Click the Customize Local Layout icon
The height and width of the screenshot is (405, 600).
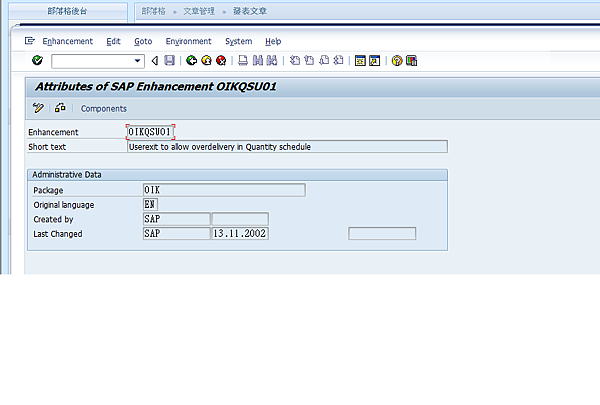point(411,60)
